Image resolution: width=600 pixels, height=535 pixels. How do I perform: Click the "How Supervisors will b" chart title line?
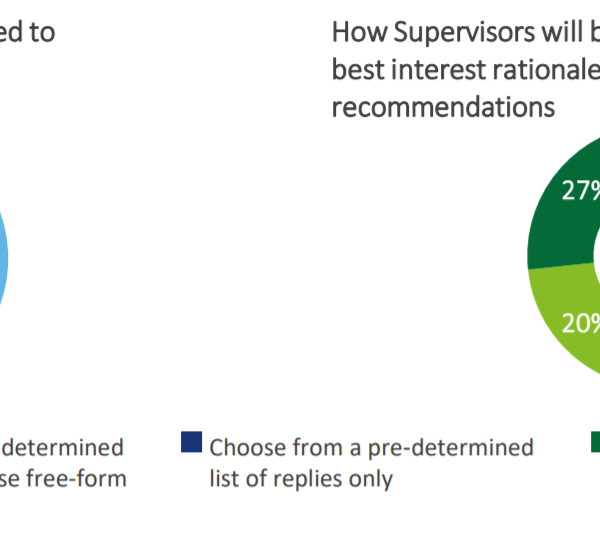[465, 32]
